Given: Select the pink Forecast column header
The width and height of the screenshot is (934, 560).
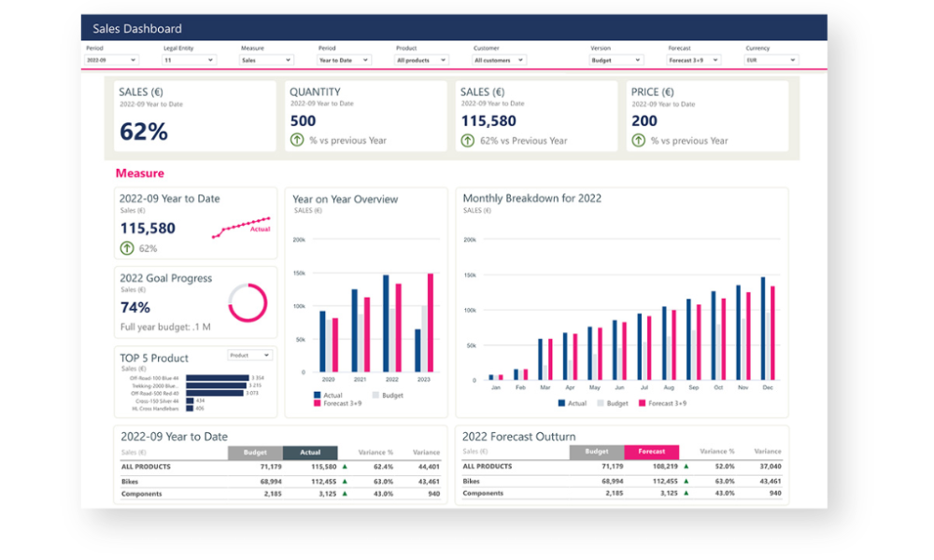Looking at the screenshot, I should (651, 452).
